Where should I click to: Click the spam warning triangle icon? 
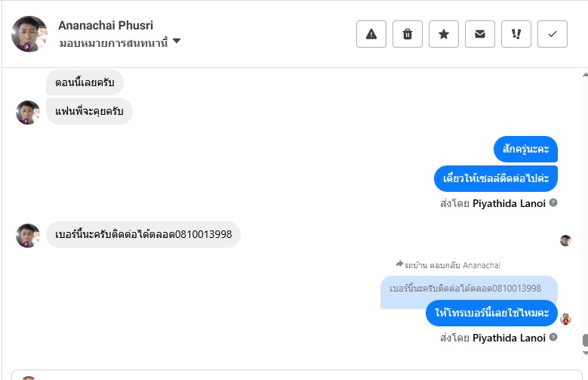click(371, 34)
